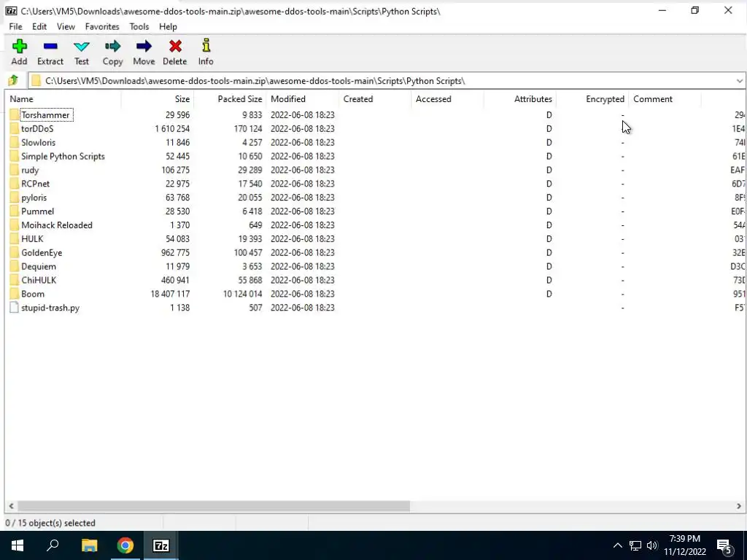Select the Dequiem folder icon
747x560 pixels.
15,267
